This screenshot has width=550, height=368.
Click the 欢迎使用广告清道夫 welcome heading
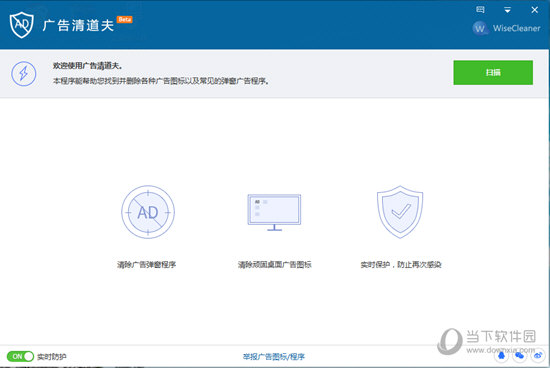tap(87, 66)
